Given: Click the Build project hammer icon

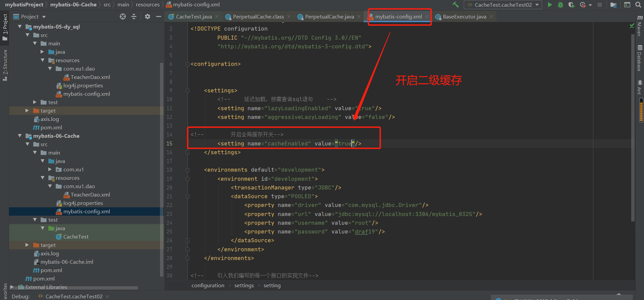Looking at the screenshot, I should 455,5.
